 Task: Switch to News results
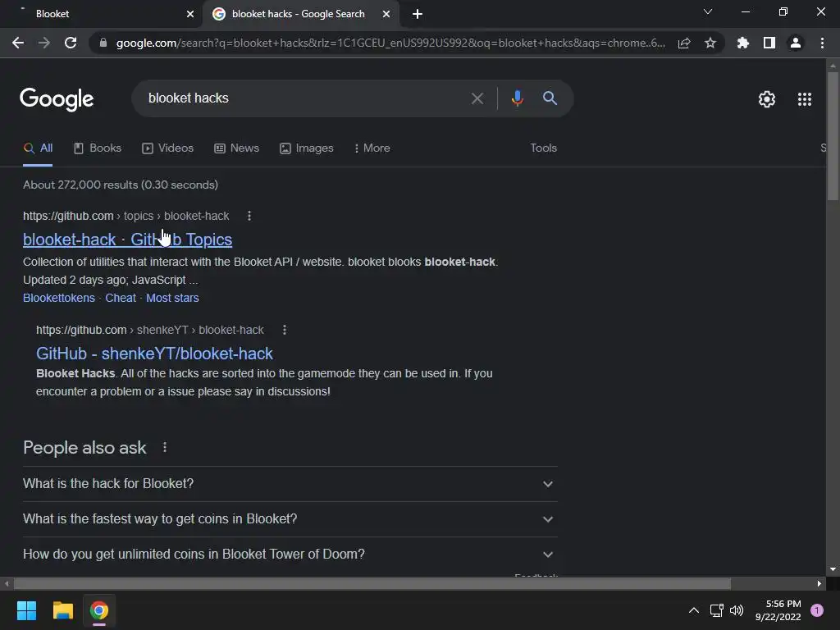click(x=237, y=148)
